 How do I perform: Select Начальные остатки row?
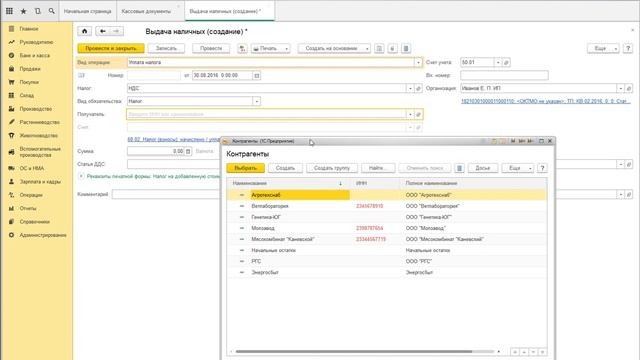[x=387, y=250]
